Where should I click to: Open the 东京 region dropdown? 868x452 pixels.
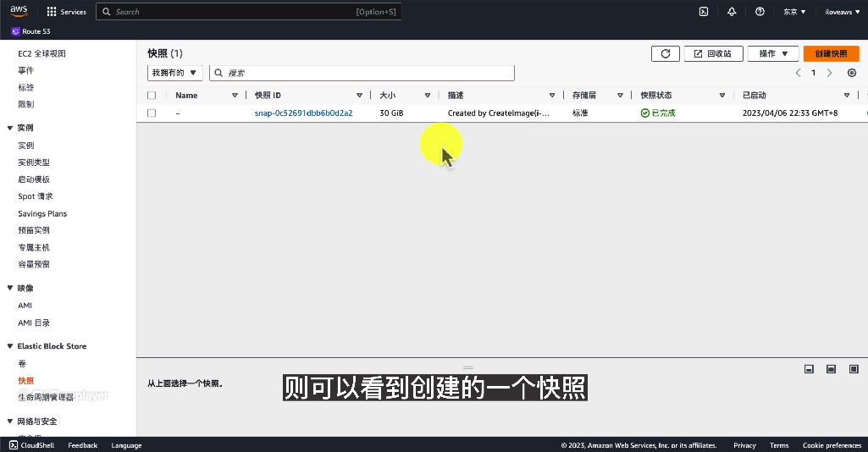pos(794,12)
